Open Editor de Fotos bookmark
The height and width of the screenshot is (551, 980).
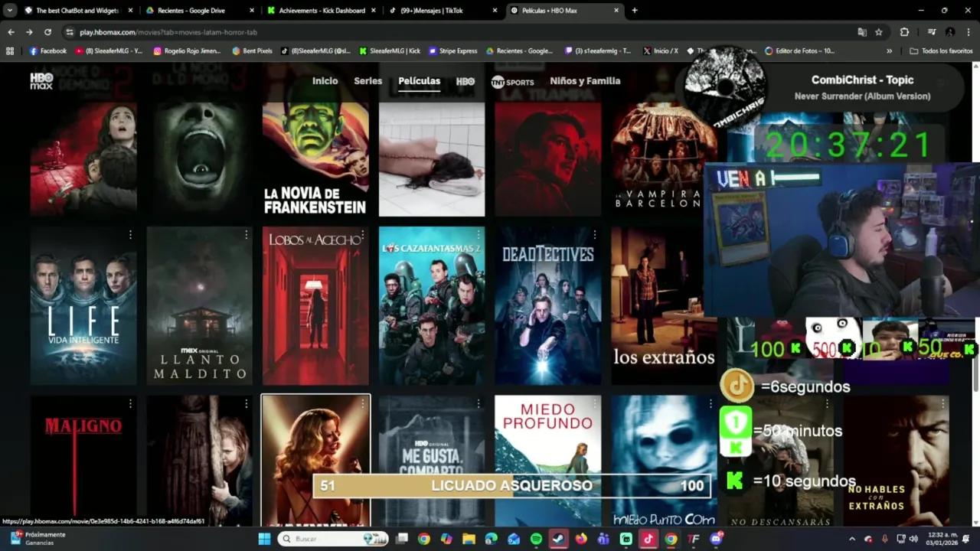point(799,51)
